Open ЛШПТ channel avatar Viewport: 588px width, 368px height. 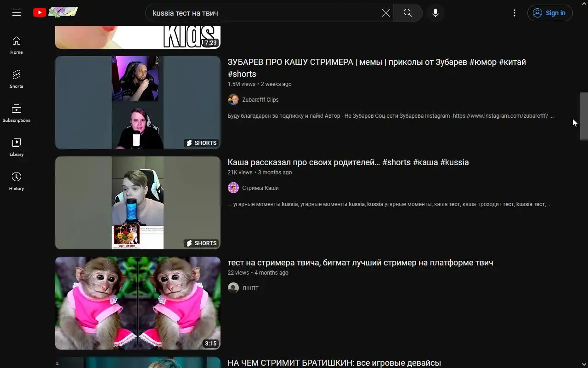click(x=233, y=288)
